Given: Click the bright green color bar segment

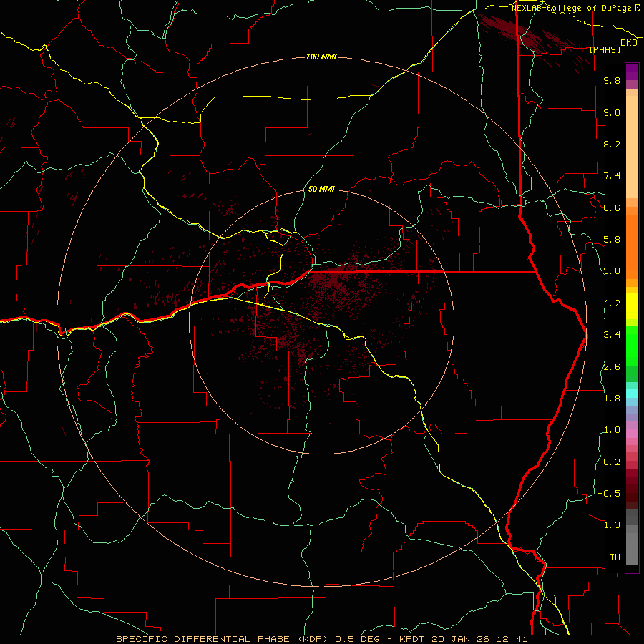Looking at the screenshot, I should point(632,345).
